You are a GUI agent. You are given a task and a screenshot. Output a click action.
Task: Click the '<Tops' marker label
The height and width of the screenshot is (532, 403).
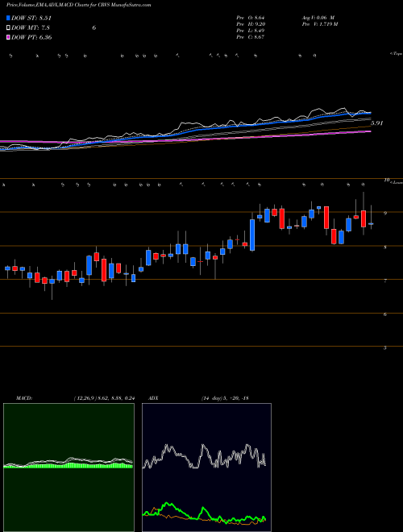point(397,54)
